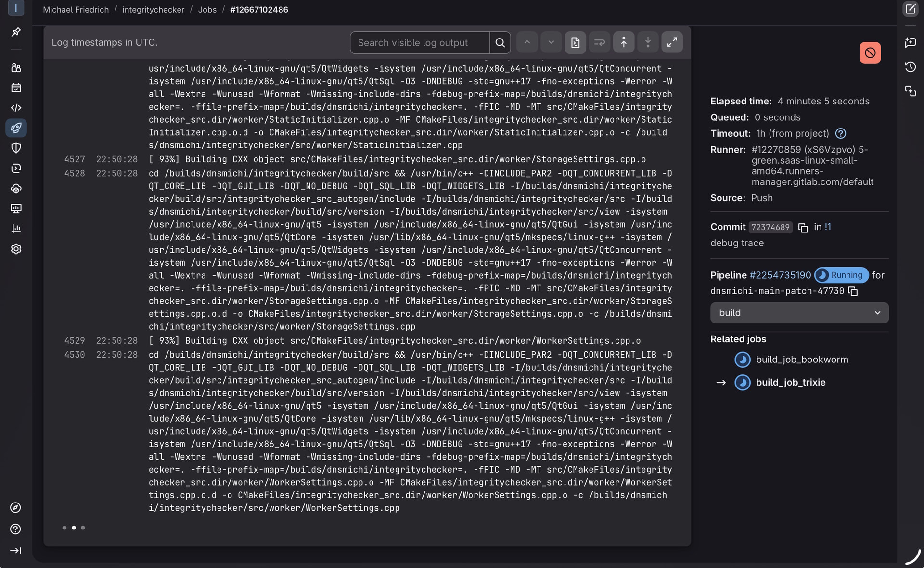924x568 pixels.
Task: View the raw job log
Action: (x=575, y=42)
